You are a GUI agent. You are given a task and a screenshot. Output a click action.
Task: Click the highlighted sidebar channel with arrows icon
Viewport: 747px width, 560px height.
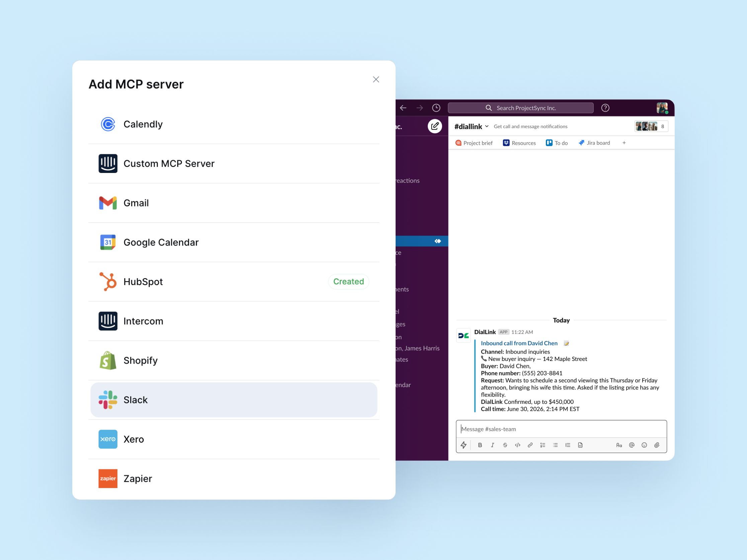coord(422,241)
